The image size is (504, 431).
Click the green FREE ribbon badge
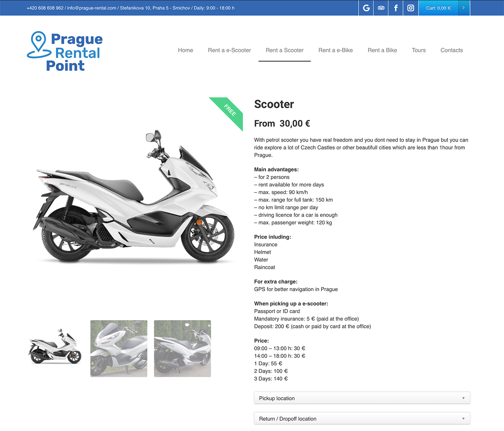pos(228,112)
